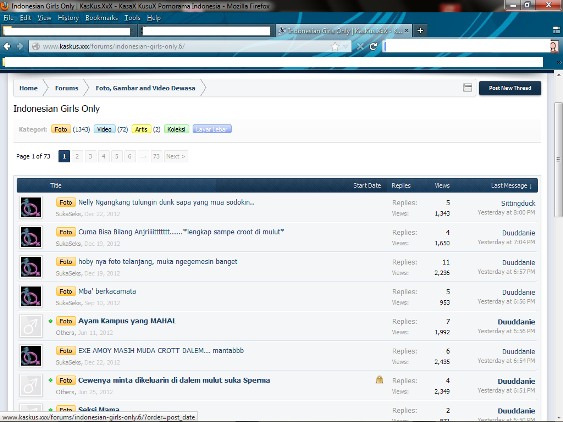Go to page 6 in pagination

pos(130,156)
